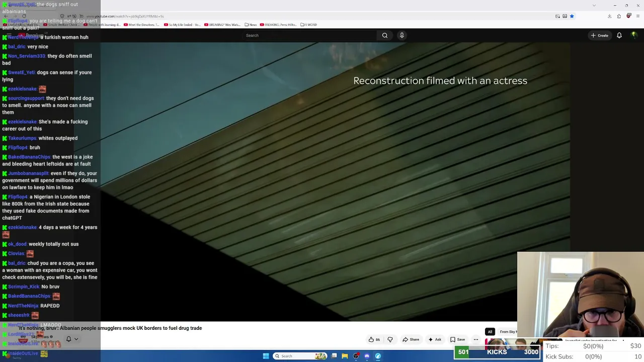The width and height of the screenshot is (644, 362).
Task: Focus the YouTube search field
Action: 310,35
